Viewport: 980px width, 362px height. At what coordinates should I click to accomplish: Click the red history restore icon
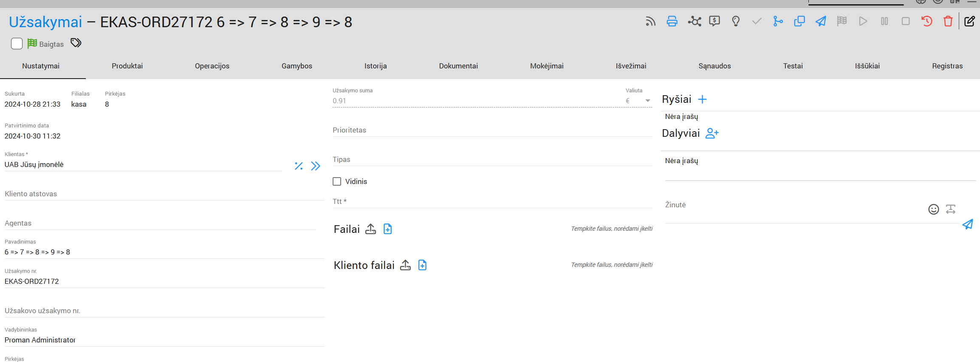[926, 21]
